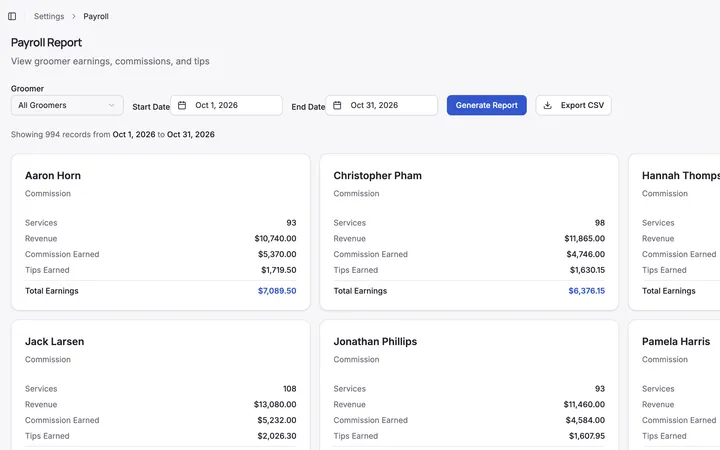Click the breadcrumb chevron separator icon
The image size is (720, 450).
coord(73,16)
